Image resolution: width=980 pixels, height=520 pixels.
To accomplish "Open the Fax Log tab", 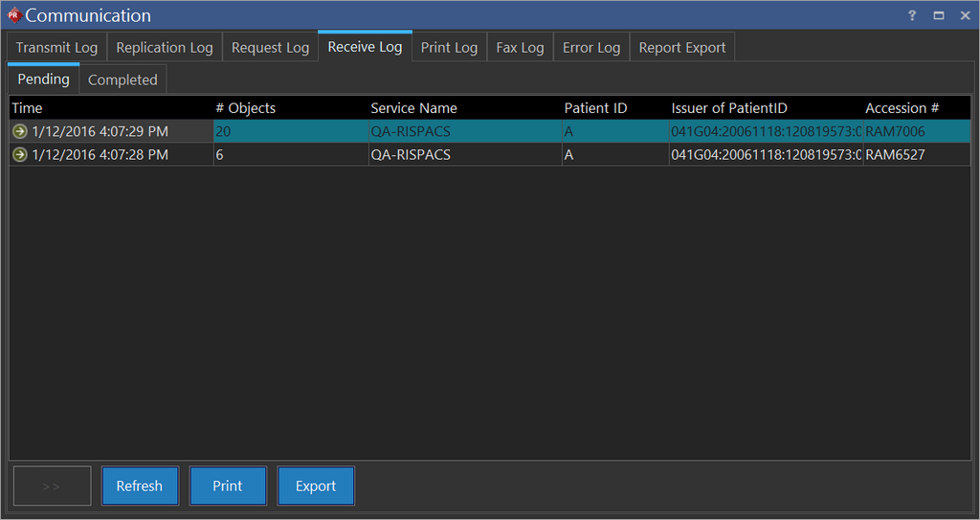I will point(520,48).
